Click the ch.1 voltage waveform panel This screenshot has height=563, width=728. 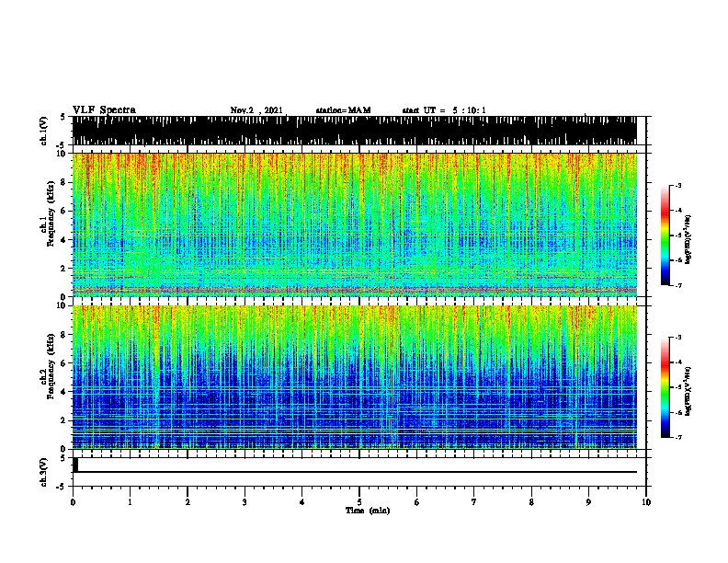pyautogui.click(x=355, y=131)
